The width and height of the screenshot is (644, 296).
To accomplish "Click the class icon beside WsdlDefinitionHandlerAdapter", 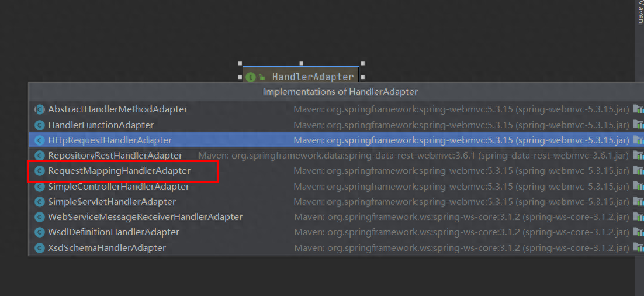I will tap(39, 232).
